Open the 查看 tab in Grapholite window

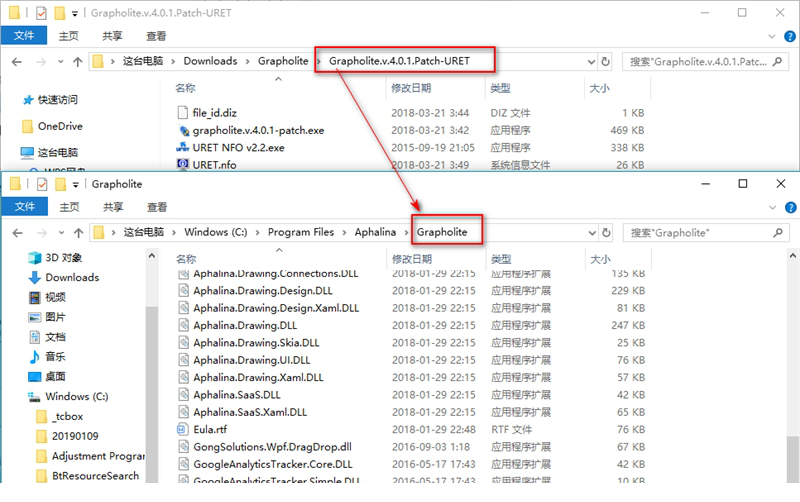tap(157, 207)
